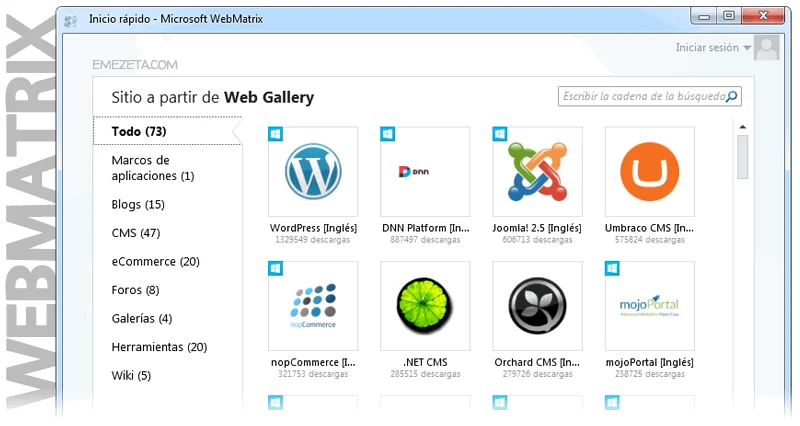Click the gallery search input field
The image size is (800, 426).
coord(649,96)
